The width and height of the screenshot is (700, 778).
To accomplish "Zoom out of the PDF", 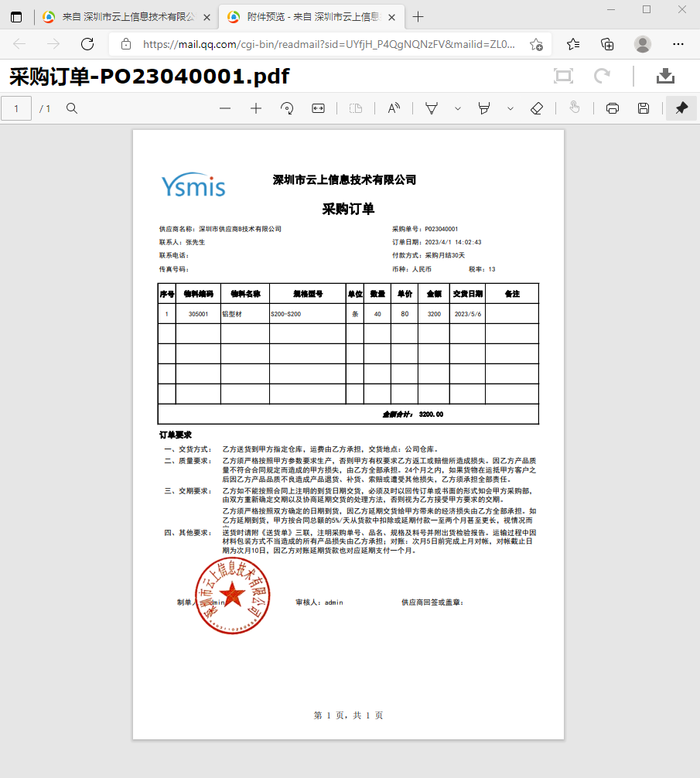I will click(225, 108).
